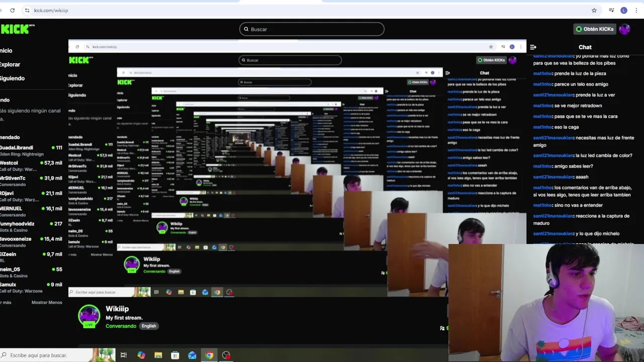Viewport: 644px width, 362px height.
Task: Open Kick user avatar menu
Action: point(624,29)
